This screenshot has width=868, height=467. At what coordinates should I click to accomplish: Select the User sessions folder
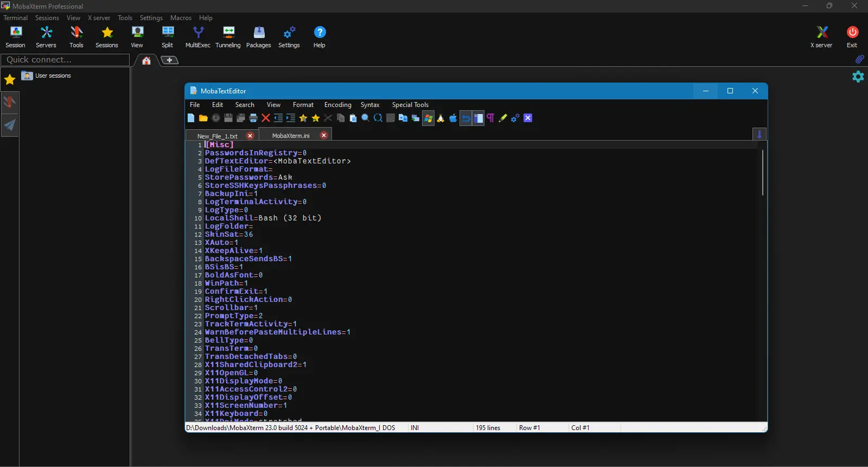coord(47,75)
